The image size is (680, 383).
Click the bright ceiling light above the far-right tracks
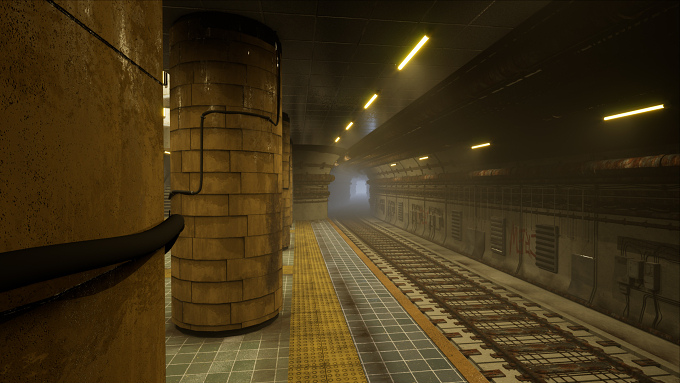click(x=634, y=112)
